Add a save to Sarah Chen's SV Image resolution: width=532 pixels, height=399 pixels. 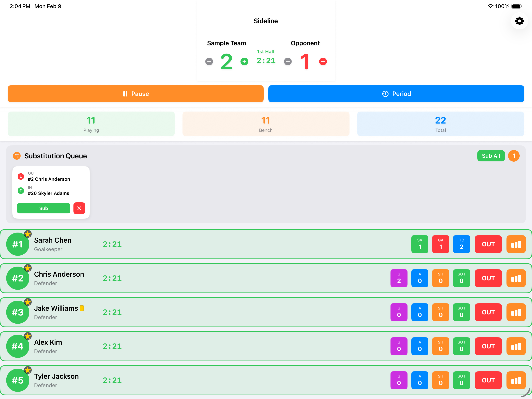pyautogui.click(x=420, y=244)
